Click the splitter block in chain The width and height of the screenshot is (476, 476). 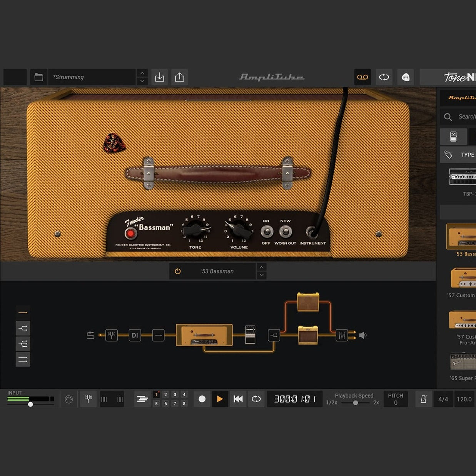coord(274,335)
